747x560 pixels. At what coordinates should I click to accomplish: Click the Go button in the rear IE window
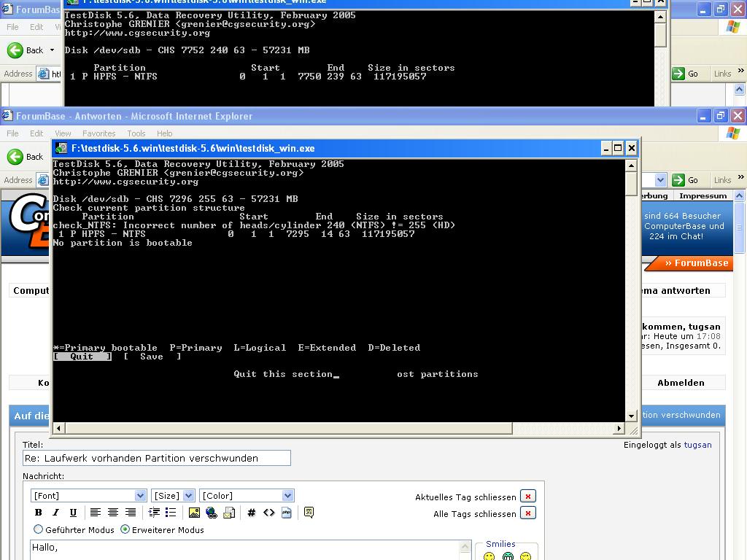pos(685,74)
